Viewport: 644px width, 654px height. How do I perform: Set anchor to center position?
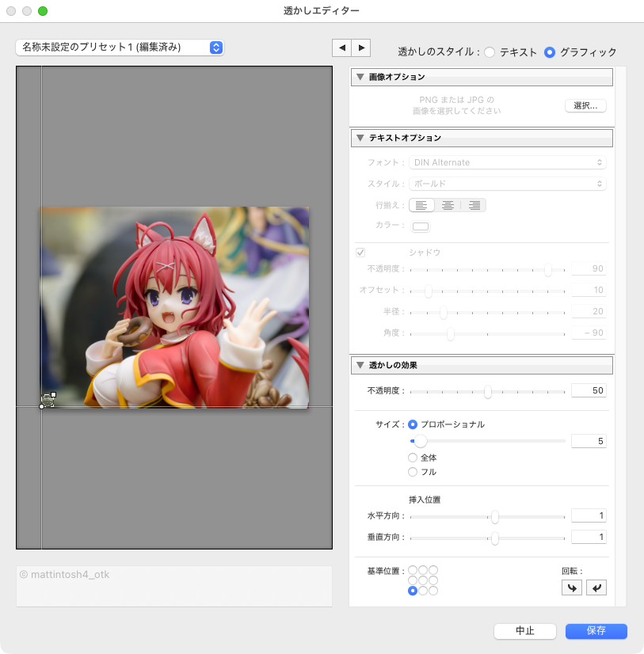pyautogui.click(x=423, y=580)
